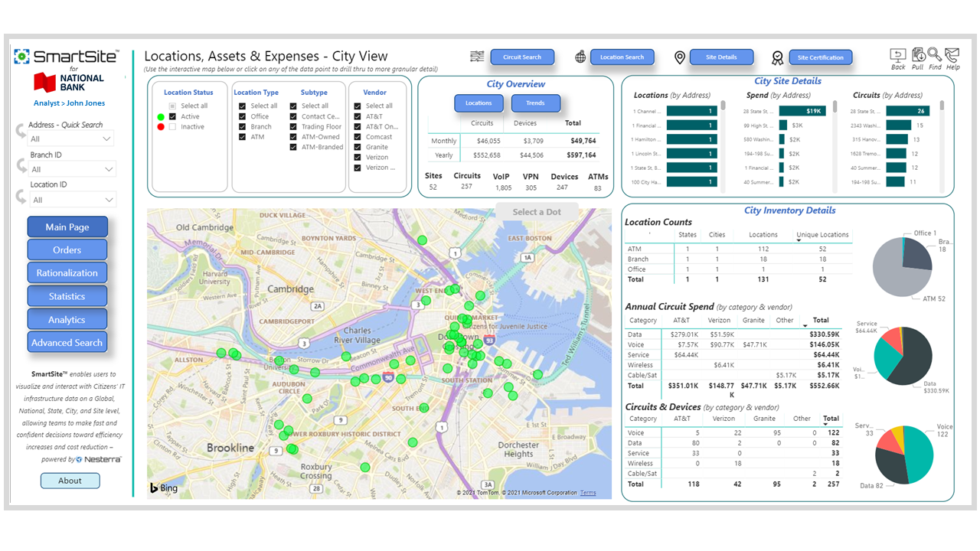
Task: Click the National Bank red logo
Action: (45, 83)
